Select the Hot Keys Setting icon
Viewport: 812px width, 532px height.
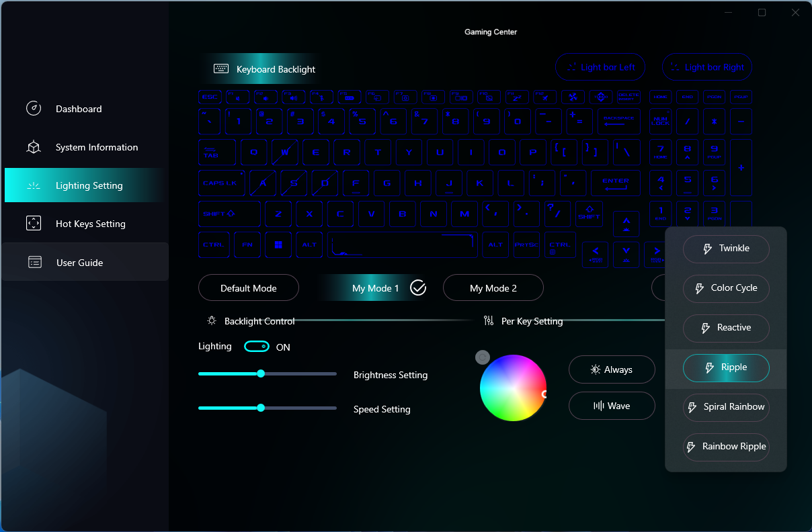(x=34, y=224)
